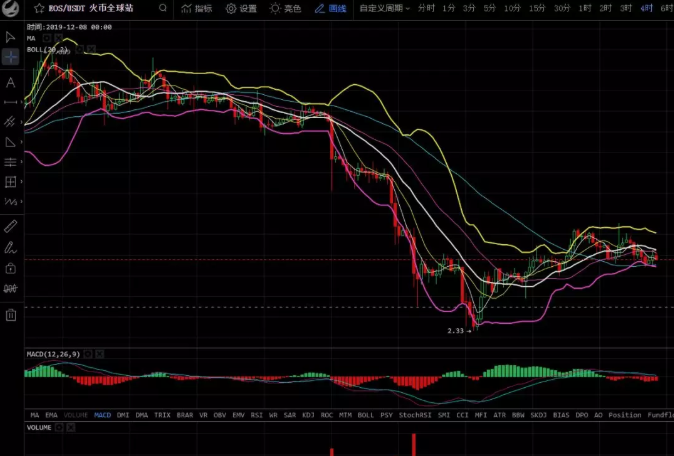This screenshot has height=456, width=674.
Task: Pick the 12345 wave tool
Action: tap(10, 202)
